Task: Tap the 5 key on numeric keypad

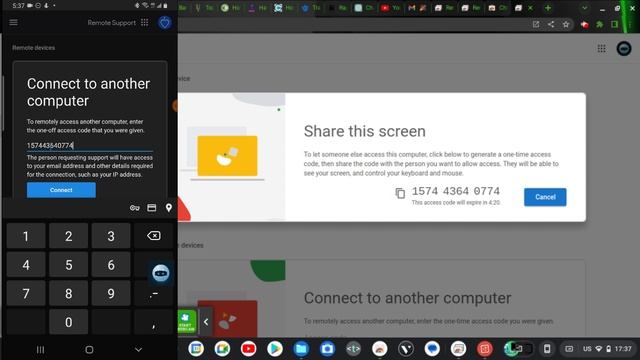Action: pos(69,265)
